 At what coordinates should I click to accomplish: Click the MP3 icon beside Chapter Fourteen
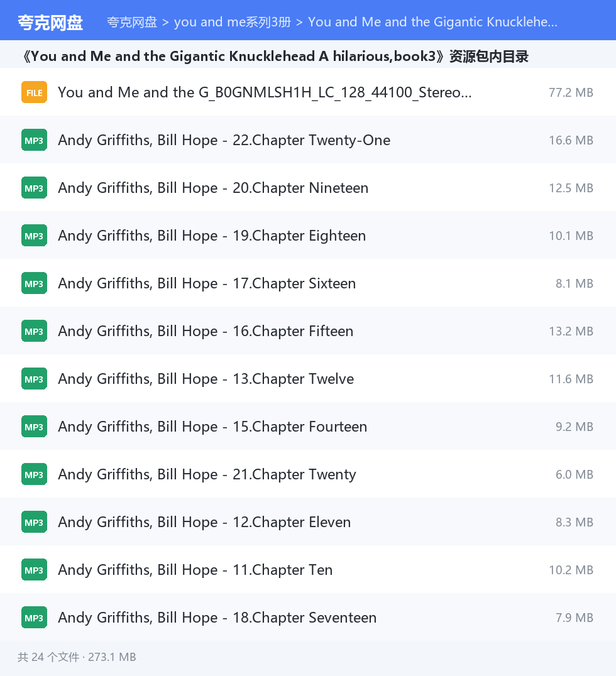point(34,427)
